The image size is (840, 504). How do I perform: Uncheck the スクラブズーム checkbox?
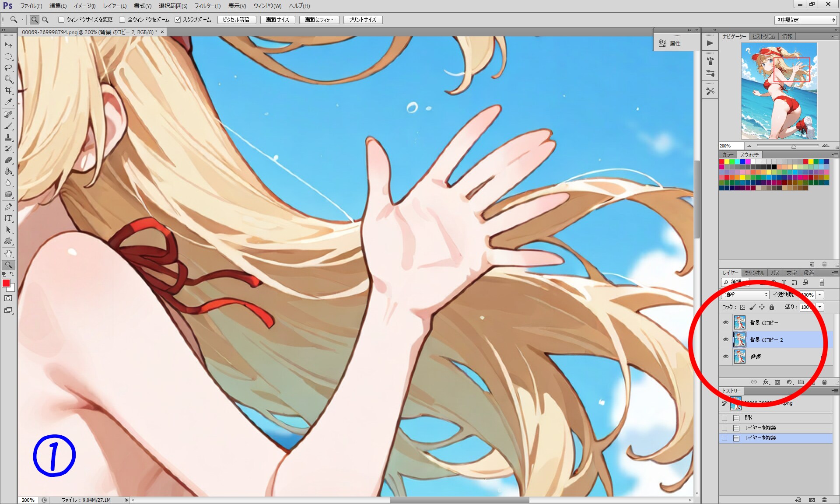178,20
